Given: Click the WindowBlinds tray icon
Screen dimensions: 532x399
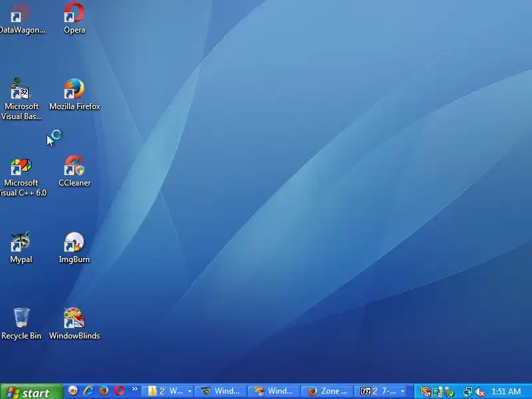Looking at the screenshot, I should click(425, 392).
